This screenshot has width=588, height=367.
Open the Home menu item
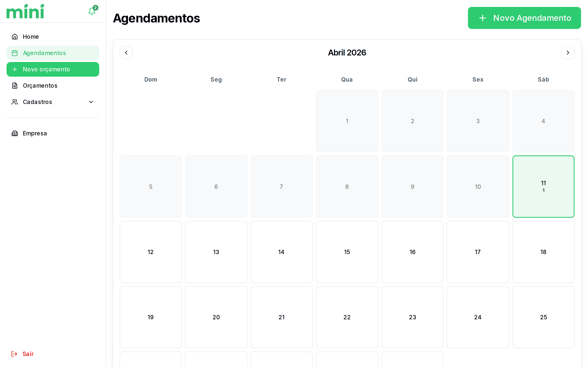point(31,37)
